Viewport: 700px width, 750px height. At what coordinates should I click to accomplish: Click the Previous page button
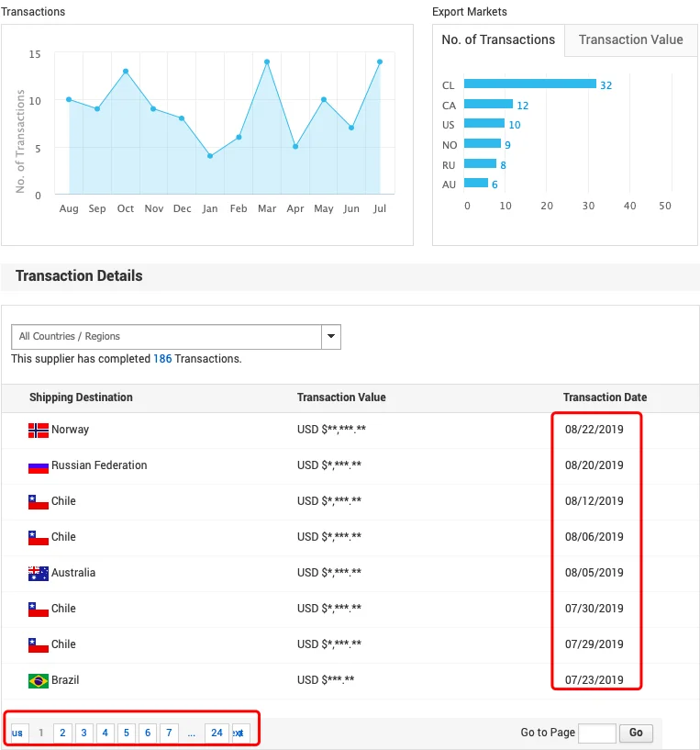17,733
